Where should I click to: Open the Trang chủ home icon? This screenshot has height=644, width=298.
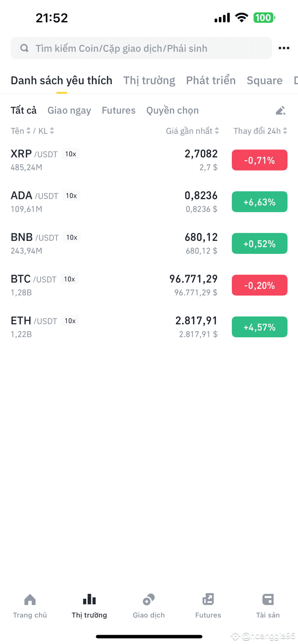(30, 600)
